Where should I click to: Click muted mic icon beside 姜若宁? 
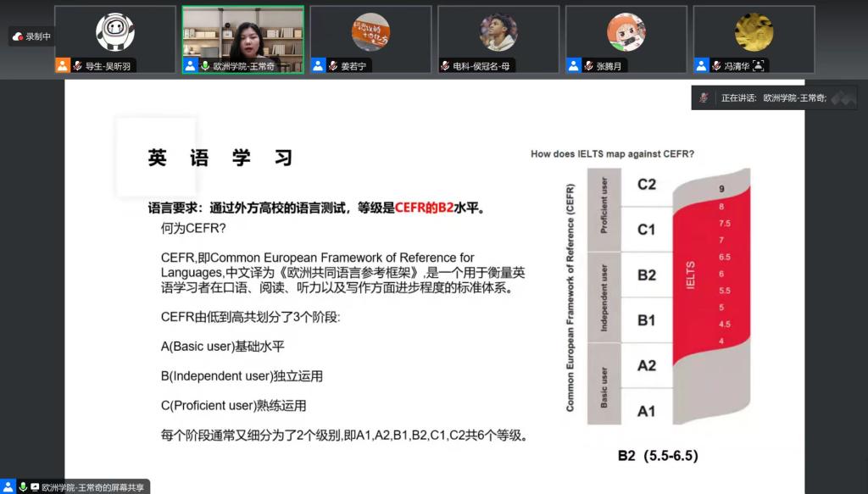click(x=333, y=65)
